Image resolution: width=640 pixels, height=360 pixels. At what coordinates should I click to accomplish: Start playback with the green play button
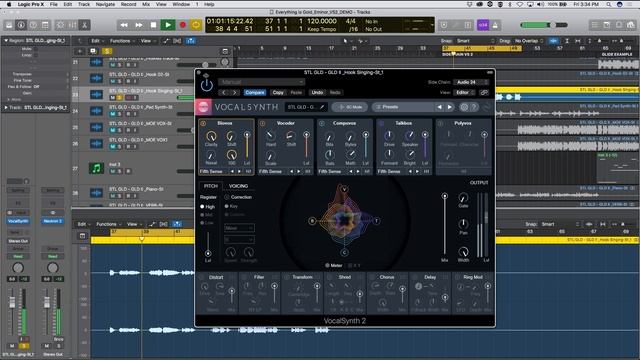(167, 25)
